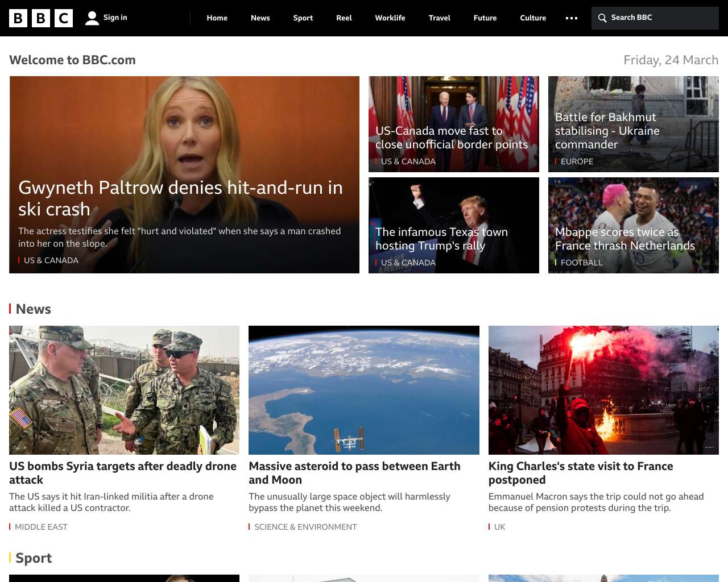Open infamous Texas town hosting Trump's rally

click(441, 239)
